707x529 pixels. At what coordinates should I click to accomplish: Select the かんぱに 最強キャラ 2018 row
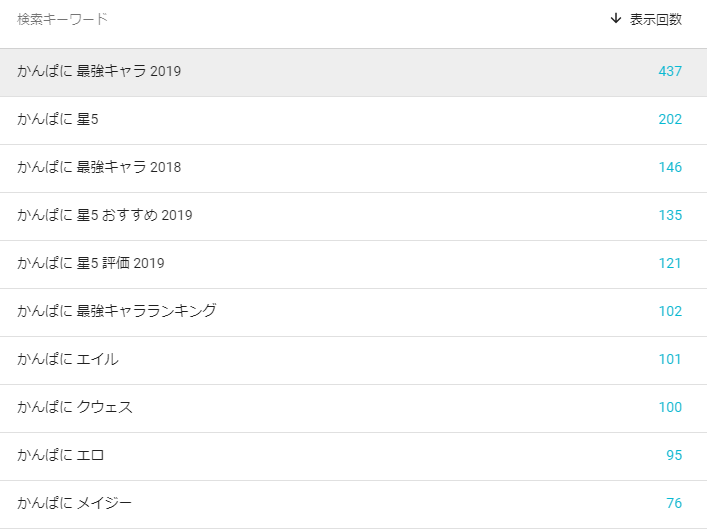(354, 169)
